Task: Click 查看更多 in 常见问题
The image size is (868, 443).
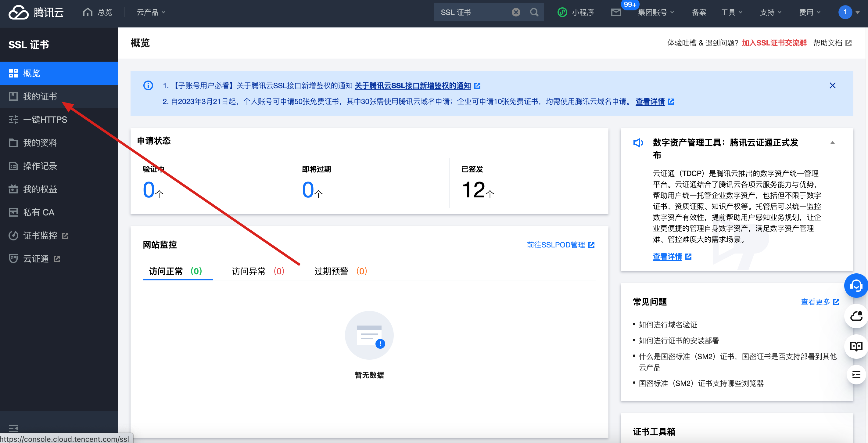Action: coord(820,302)
